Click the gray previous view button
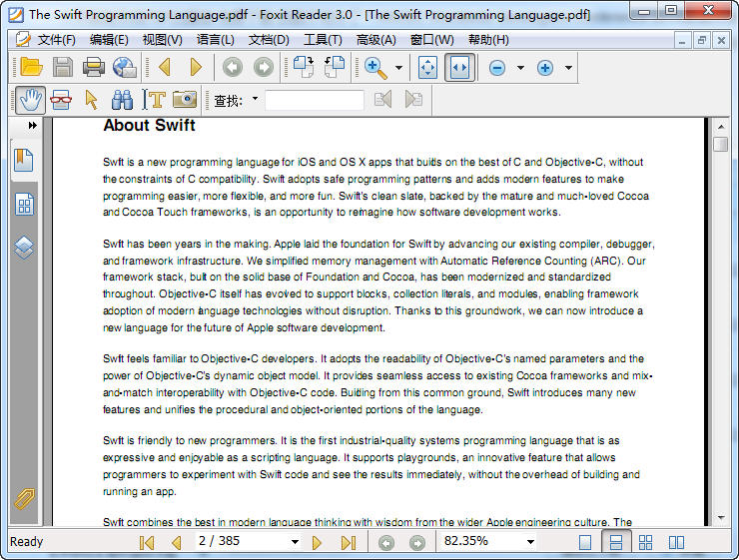The image size is (739, 560). pyautogui.click(x=233, y=67)
